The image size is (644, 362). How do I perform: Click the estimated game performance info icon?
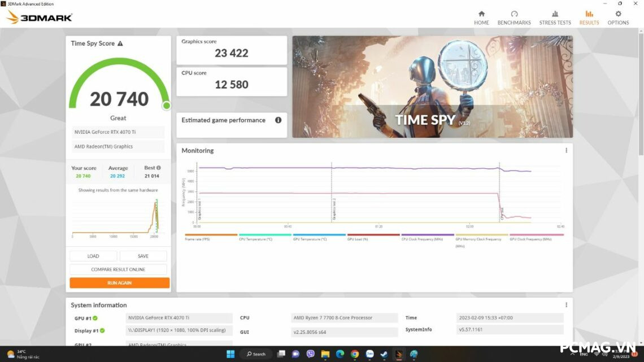click(x=277, y=120)
